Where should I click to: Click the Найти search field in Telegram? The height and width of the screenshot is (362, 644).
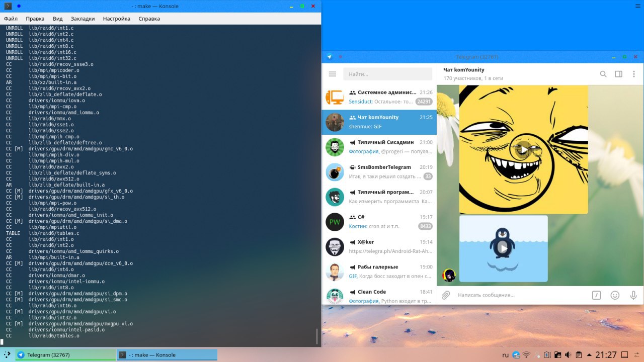(387, 74)
